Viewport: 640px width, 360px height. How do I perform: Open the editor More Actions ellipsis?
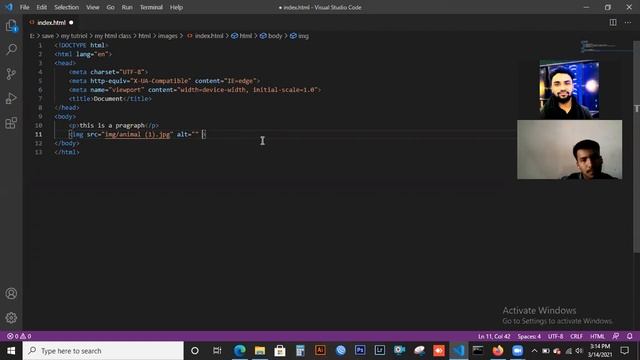[628, 22]
